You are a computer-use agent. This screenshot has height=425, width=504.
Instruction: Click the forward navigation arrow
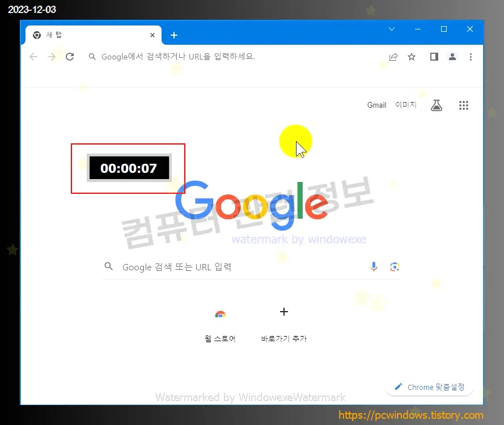click(x=52, y=57)
